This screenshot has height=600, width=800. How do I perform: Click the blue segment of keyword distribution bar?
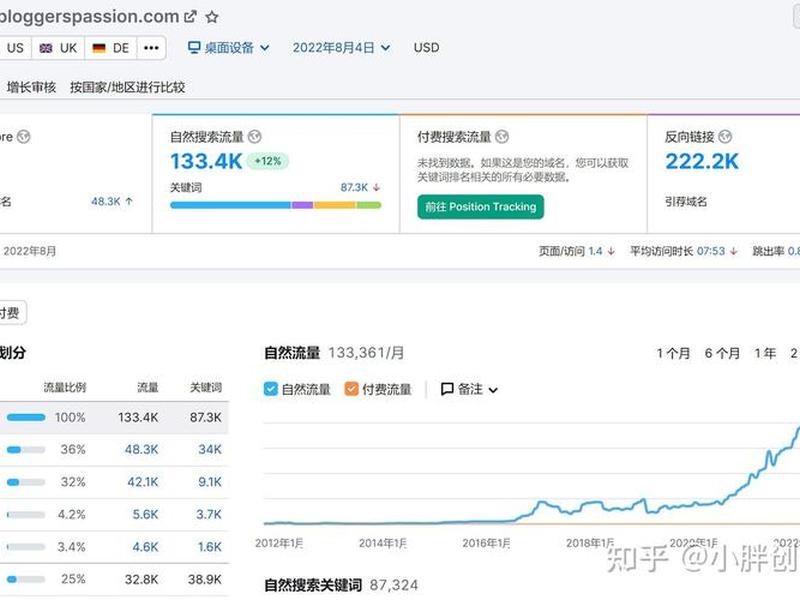click(x=231, y=205)
